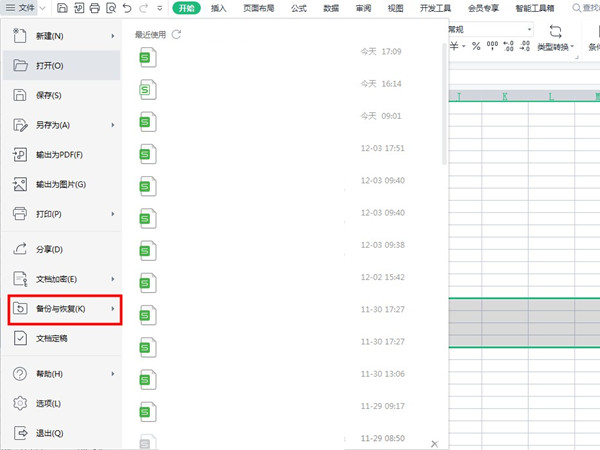The image size is (600, 450).
Task: Click the undo arrow in top toolbar
Action: tap(126, 8)
